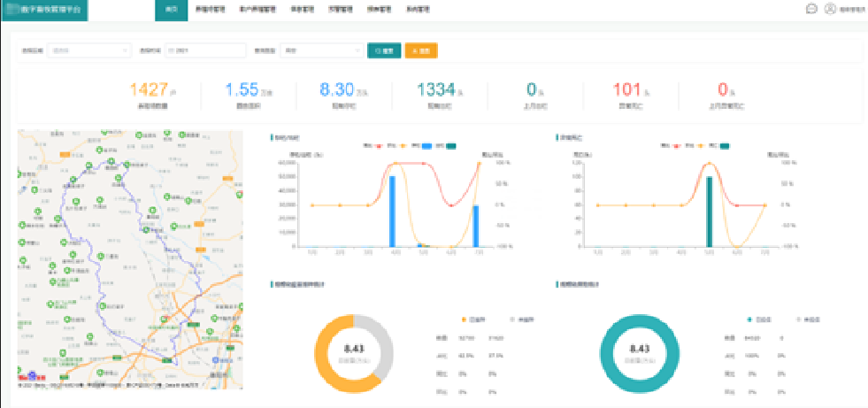
Task: Toggle the blue bar legend in the first chart
Action: [419, 146]
